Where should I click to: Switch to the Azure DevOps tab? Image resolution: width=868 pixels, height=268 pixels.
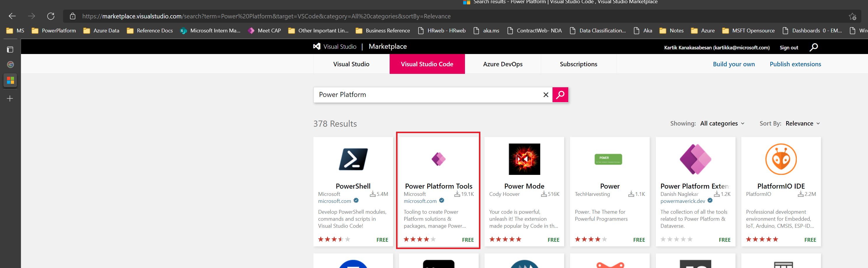(x=502, y=64)
